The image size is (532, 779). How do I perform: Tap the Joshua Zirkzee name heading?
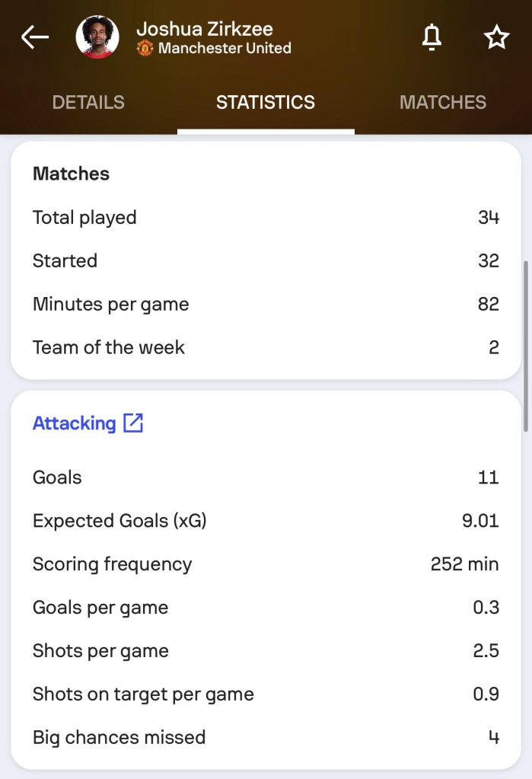pyautogui.click(x=205, y=29)
